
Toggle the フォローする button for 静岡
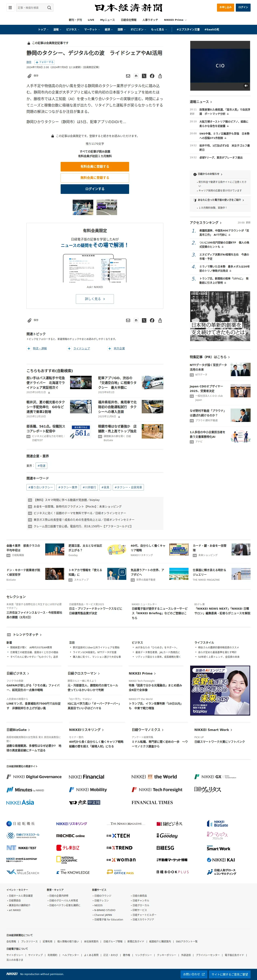coord(45,62)
